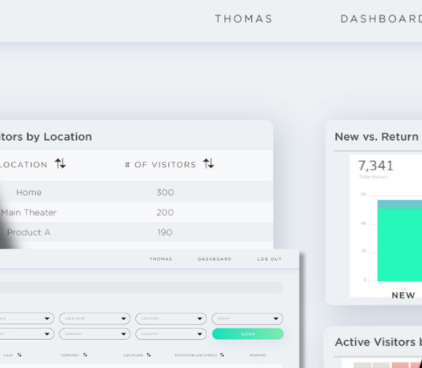Click the LOCATION column header in back table
This screenshot has width=422, height=368.
click(23, 165)
